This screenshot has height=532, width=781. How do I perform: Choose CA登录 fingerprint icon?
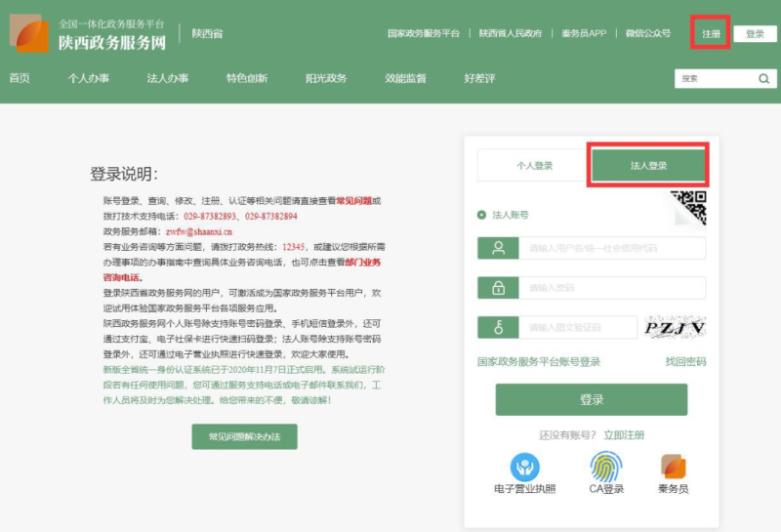(605, 467)
